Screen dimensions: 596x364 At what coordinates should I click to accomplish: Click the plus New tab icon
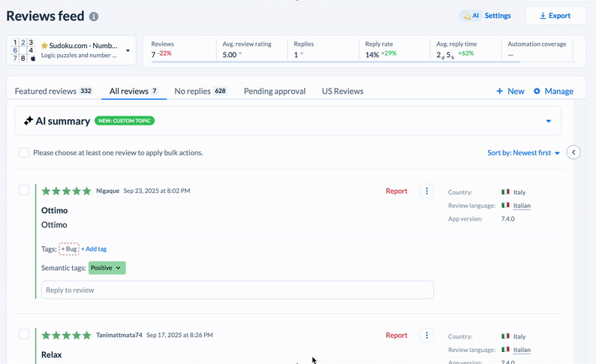coord(500,92)
